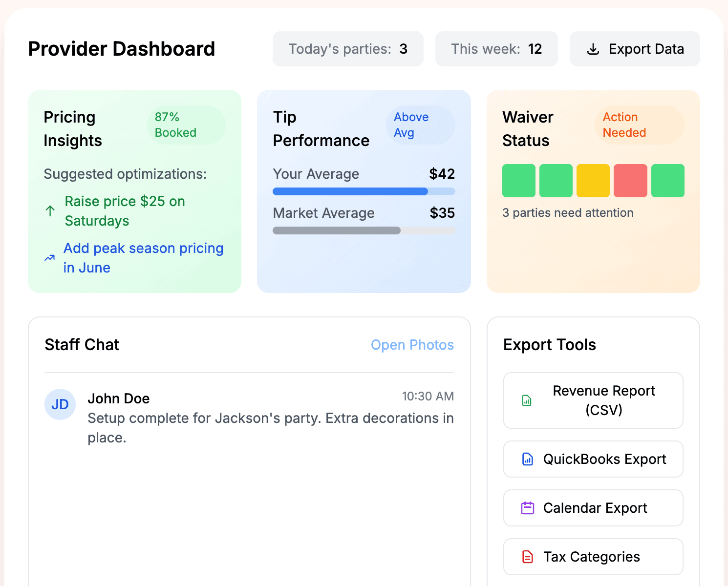Click the blue Your Average progress bar
The image size is (728, 586).
tap(350, 191)
